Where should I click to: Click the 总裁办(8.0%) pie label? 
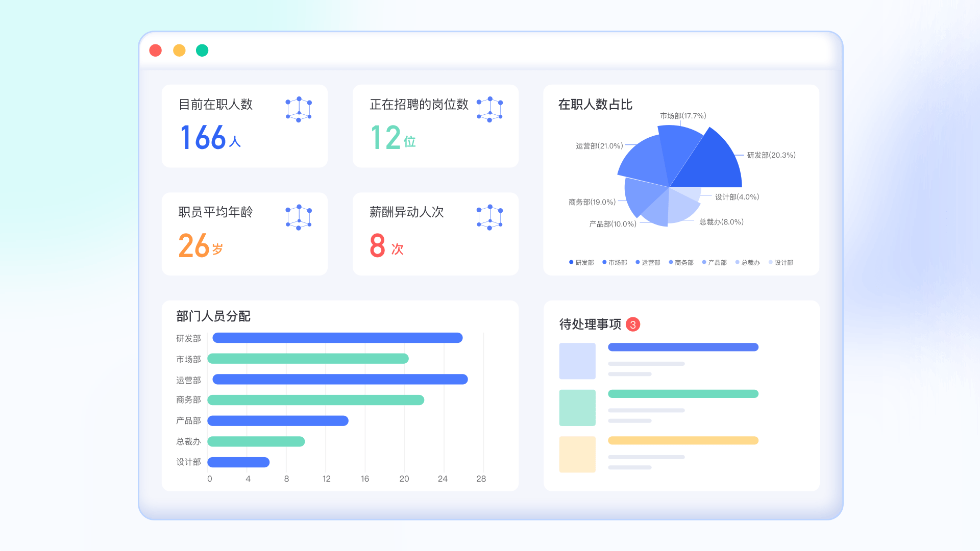[x=721, y=222]
